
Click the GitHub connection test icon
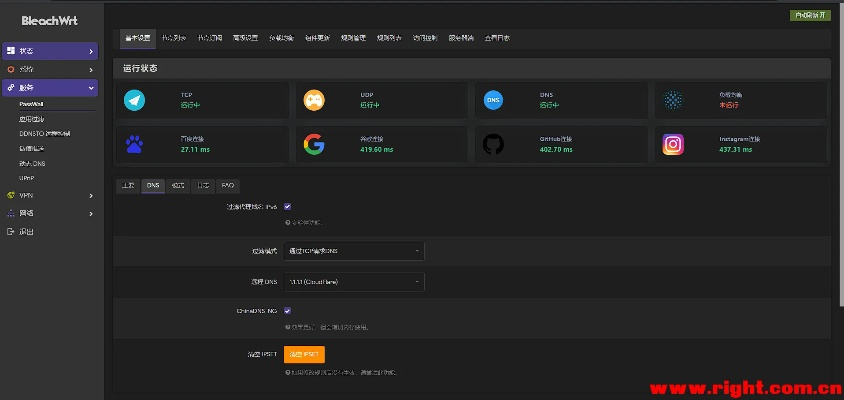[493, 144]
